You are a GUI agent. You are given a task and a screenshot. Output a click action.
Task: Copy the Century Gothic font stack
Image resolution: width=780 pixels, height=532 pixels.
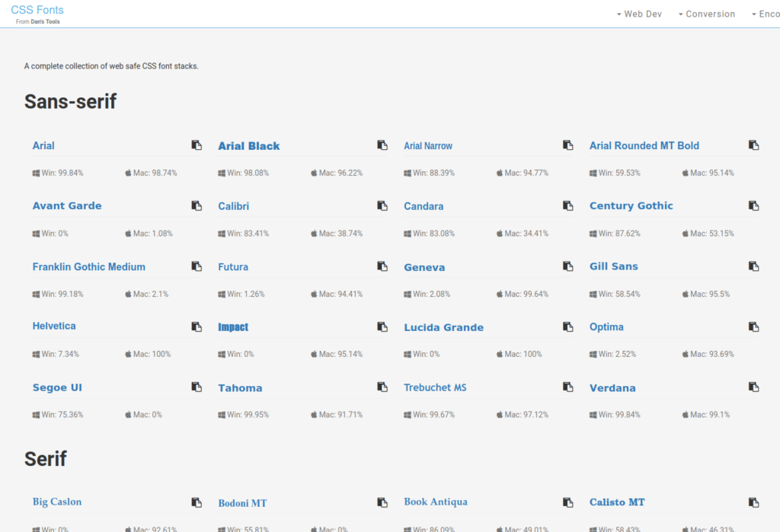pyautogui.click(x=753, y=205)
